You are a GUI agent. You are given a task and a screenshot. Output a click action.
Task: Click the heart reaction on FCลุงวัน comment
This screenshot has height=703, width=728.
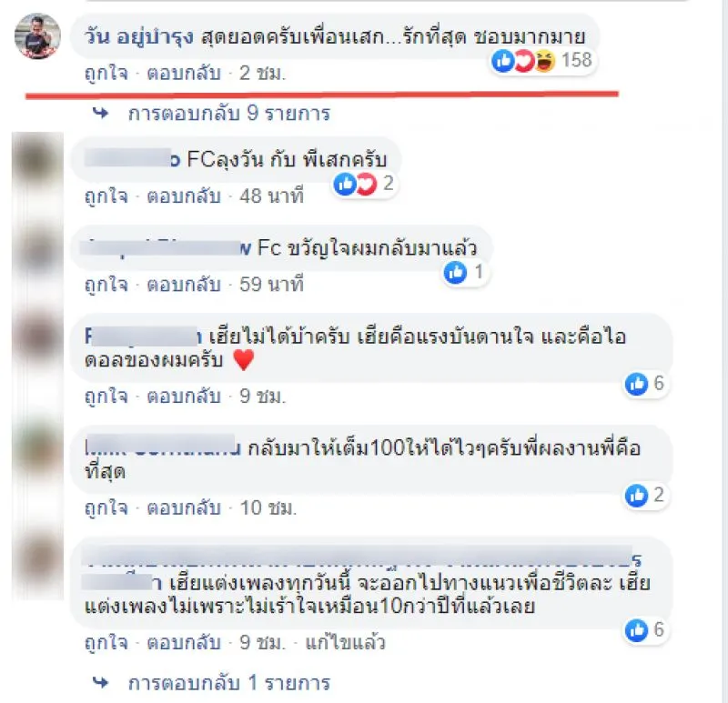(x=366, y=185)
